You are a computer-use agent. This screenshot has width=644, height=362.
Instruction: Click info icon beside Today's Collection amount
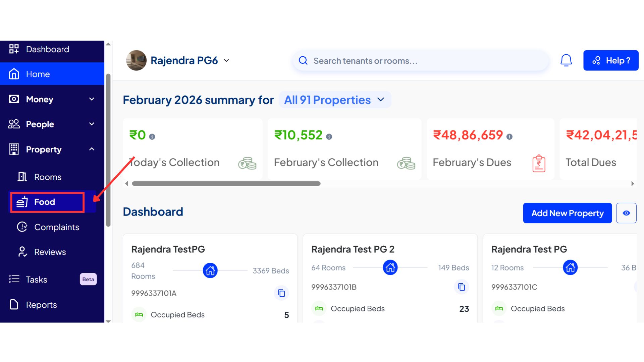point(152,137)
